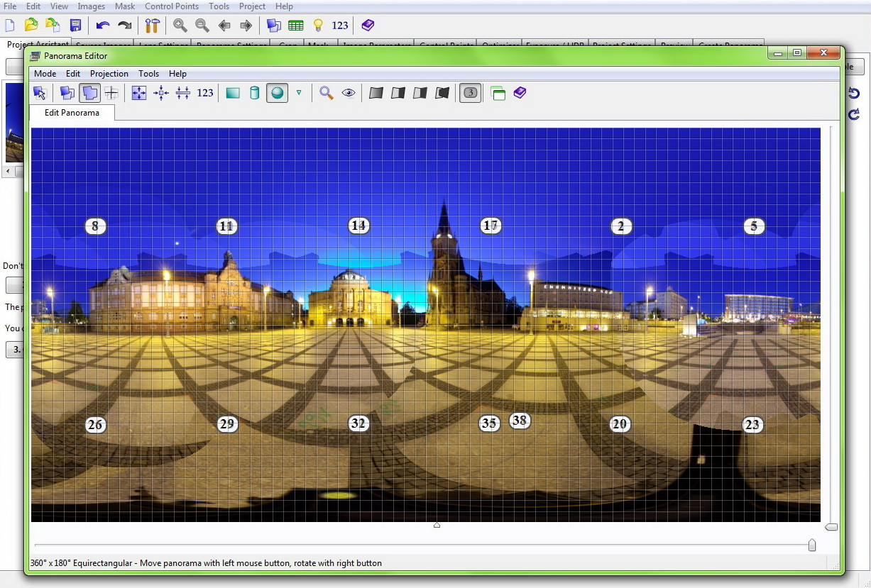This screenshot has height=588, width=871.
Task: Open the Edit menu in Panorama Editor
Action: click(73, 74)
